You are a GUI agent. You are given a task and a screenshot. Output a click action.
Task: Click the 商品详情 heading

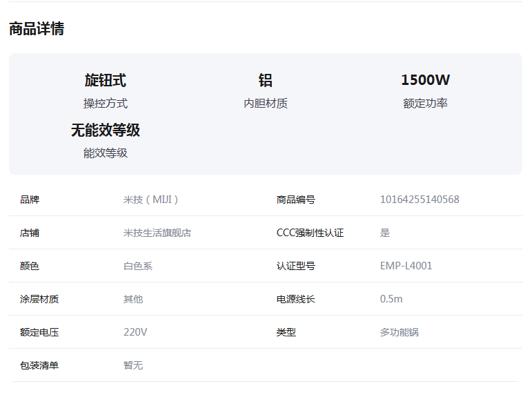click(37, 28)
